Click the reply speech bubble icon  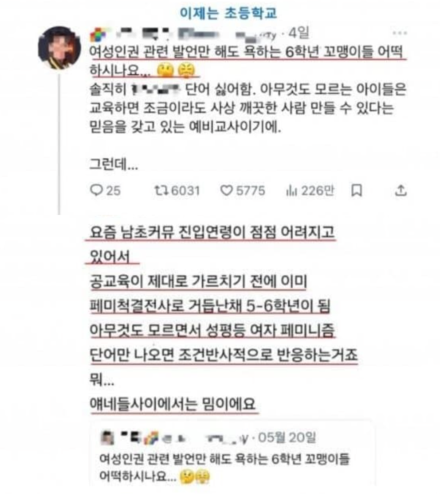pos(96,190)
